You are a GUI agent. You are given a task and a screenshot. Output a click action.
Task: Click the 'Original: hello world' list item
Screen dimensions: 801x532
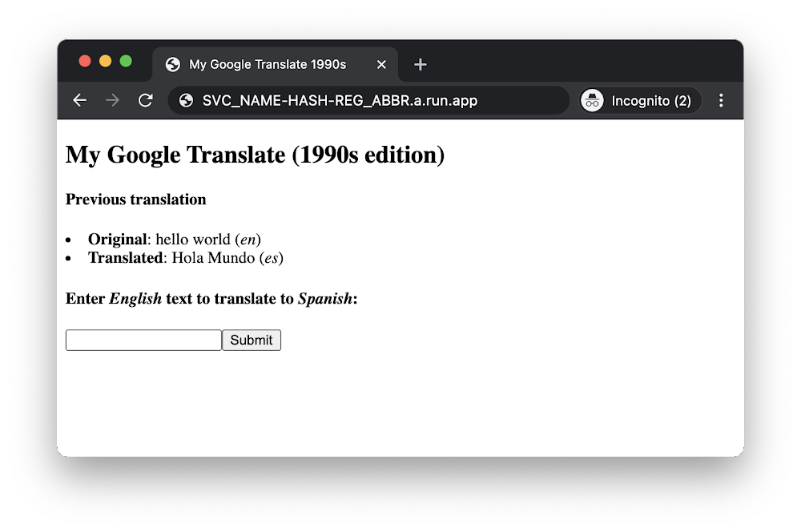click(x=174, y=239)
